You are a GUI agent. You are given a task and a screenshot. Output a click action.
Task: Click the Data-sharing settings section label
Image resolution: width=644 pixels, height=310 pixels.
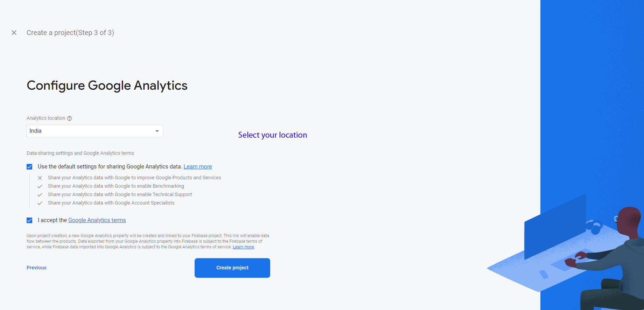pyautogui.click(x=80, y=153)
